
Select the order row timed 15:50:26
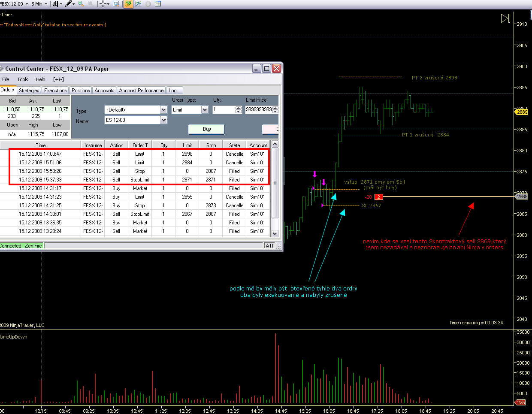tap(135, 171)
